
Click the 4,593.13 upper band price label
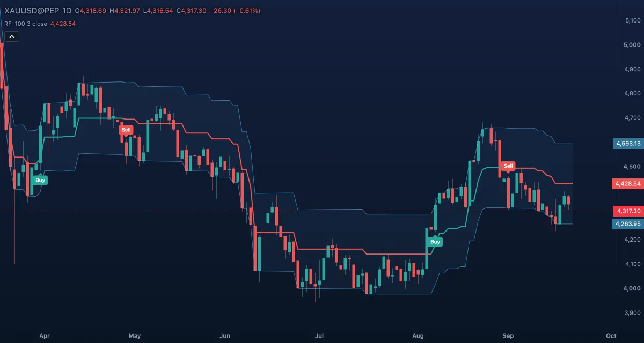pos(627,144)
